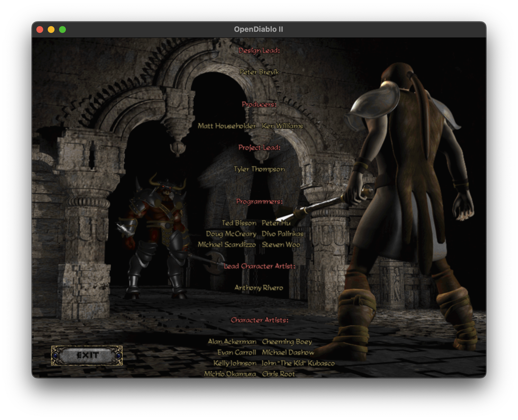This screenshot has width=518, height=420.
Task: Click the name 'Kelly Johnson'
Action: click(x=235, y=363)
